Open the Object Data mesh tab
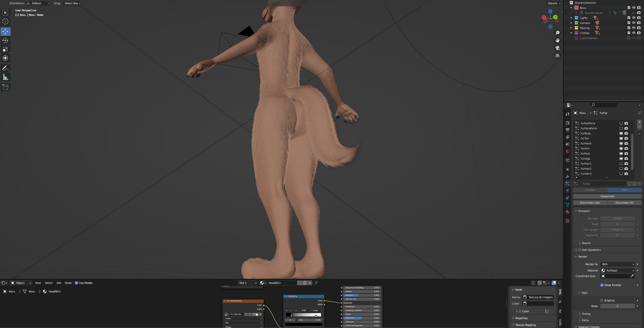The width and height of the screenshot is (644, 328). 568,205
